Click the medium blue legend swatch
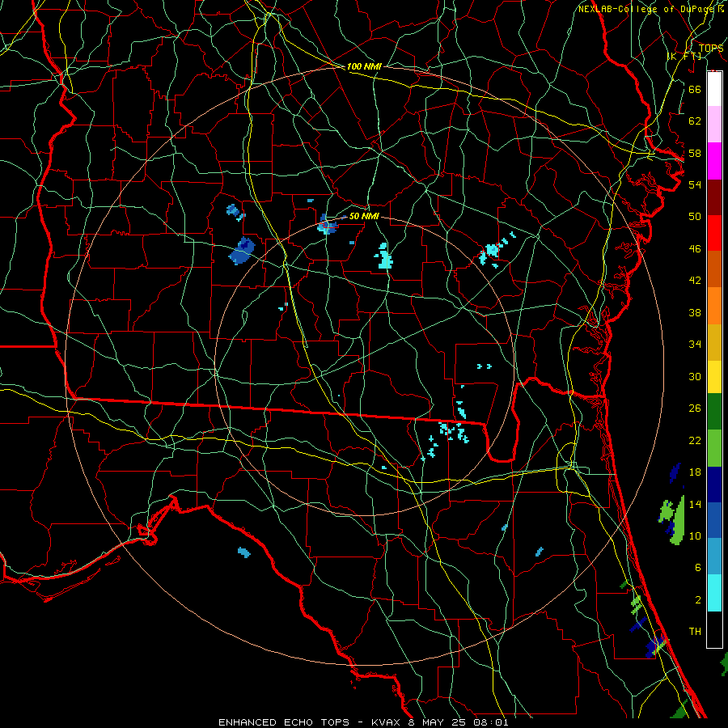Screen dimensions: 728x728 tap(714, 520)
